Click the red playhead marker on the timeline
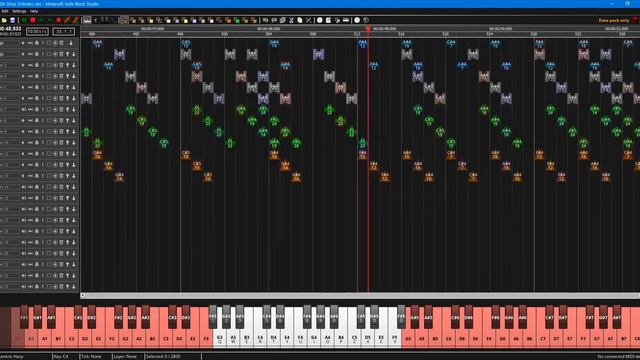Viewport: 640px width, 360px height. coord(368,29)
